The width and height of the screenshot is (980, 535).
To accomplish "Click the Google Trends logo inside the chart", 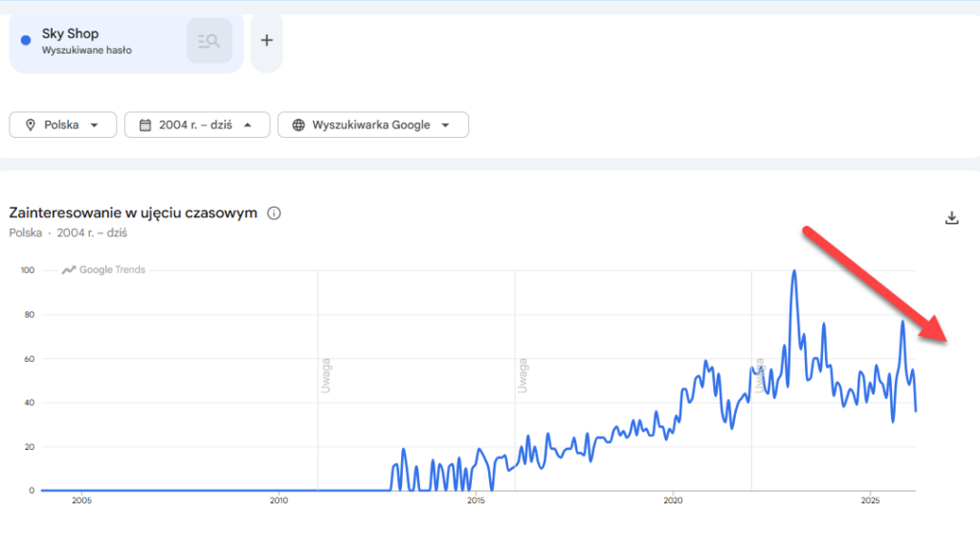I will [103, 270].
